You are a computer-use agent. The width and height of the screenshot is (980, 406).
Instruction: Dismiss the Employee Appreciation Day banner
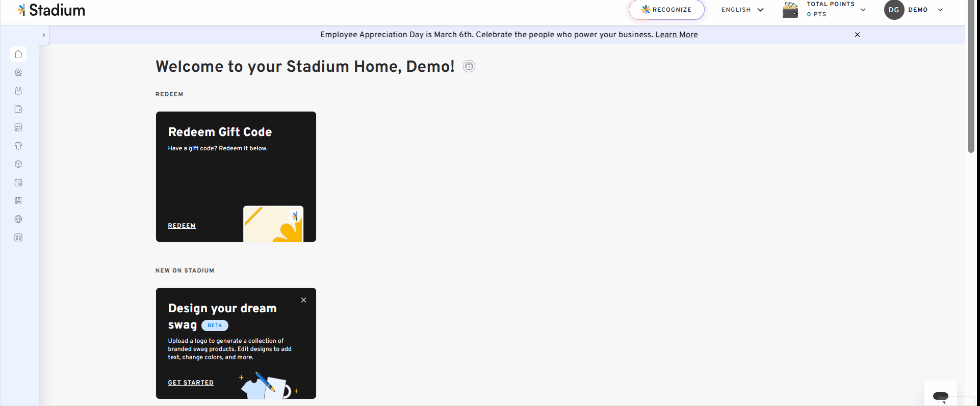tap(857, 35)
